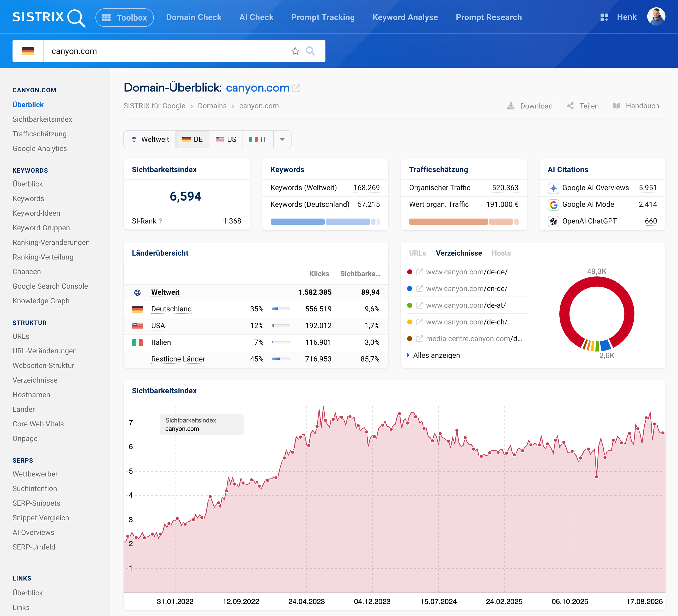The height and width of the screenshot is (616, 678).
Task: Click Keywords (Weltweit) value 168.269
Action: point(367,188)
